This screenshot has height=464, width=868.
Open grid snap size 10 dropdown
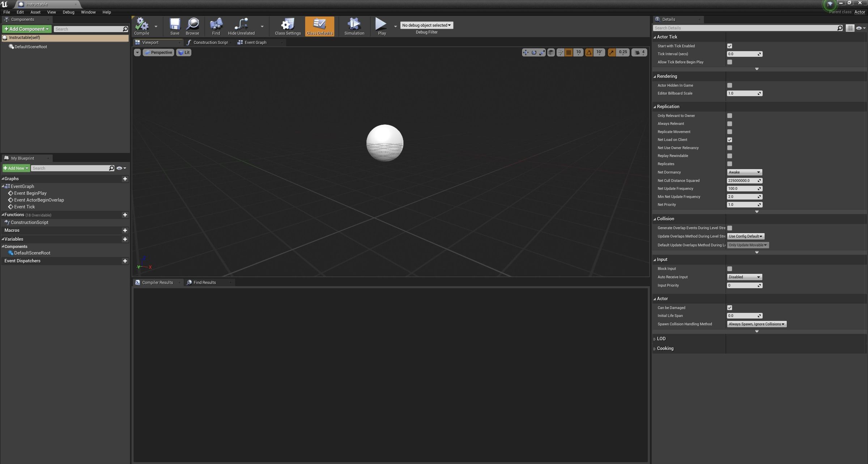point(578,52)
